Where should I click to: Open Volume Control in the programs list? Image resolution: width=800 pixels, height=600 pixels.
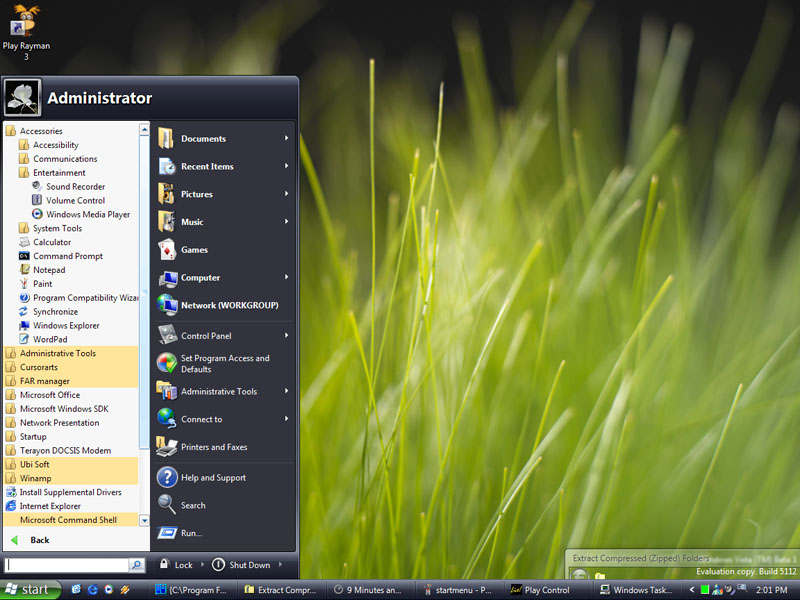coord(69,201)
